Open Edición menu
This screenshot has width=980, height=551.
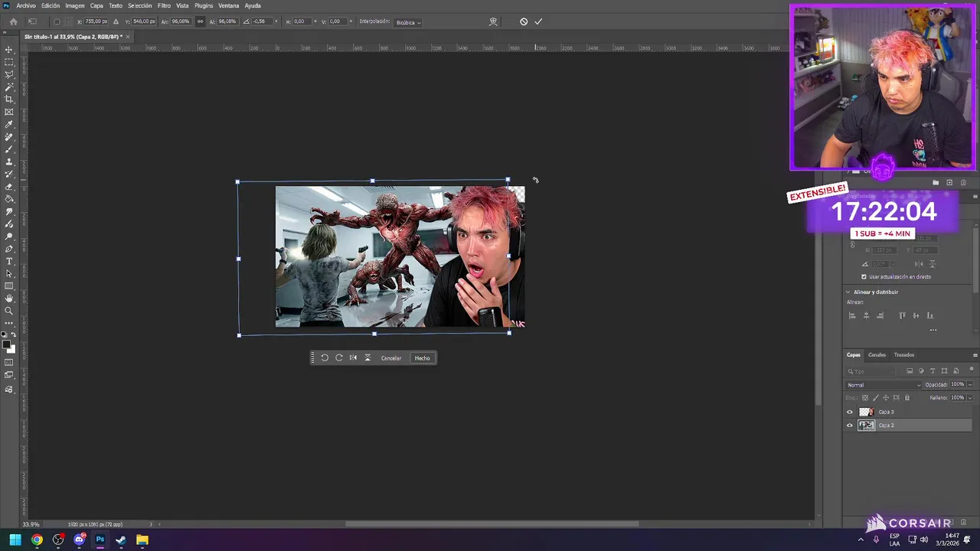point(51,5)
